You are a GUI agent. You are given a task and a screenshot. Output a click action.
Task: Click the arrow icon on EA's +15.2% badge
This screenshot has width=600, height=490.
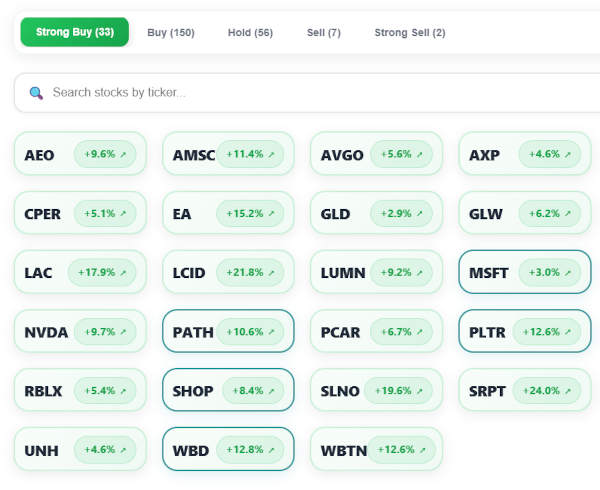(271, 214)
